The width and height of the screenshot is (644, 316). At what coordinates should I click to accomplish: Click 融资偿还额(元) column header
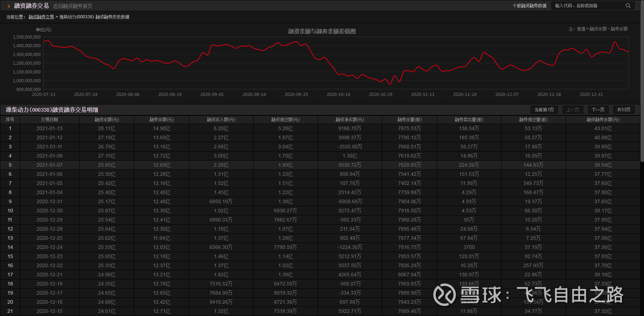coord(286,120)
